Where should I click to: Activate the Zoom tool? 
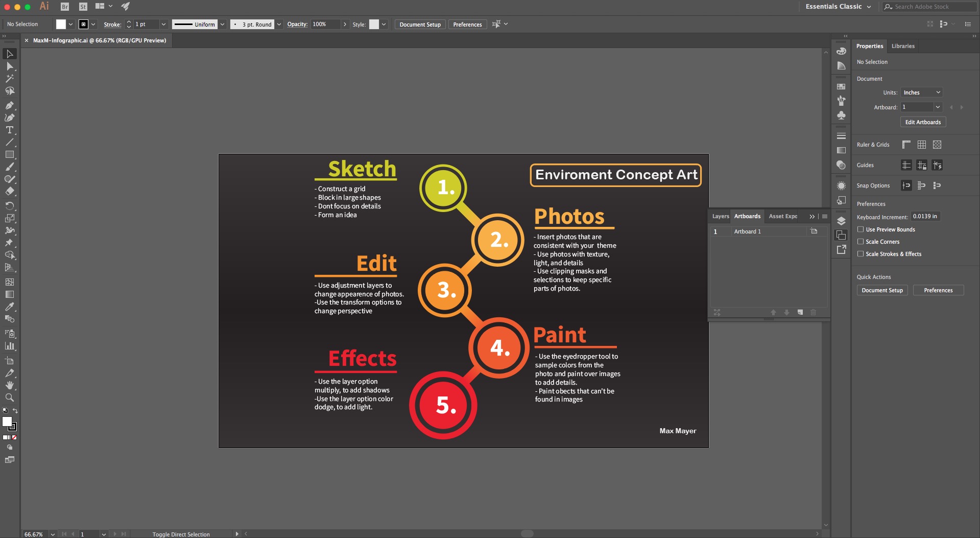tap(9, 397)
